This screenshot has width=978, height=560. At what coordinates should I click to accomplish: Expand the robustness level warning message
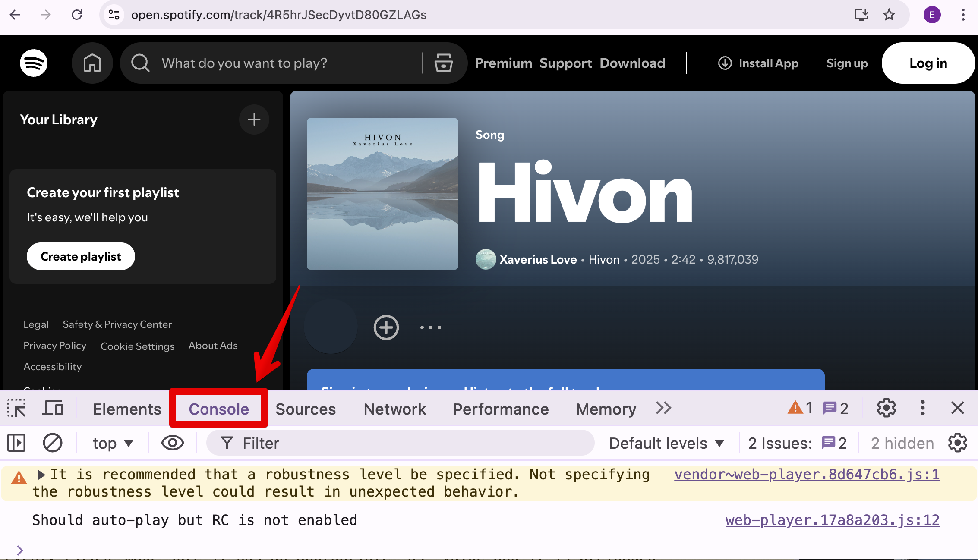coord(41,475)
